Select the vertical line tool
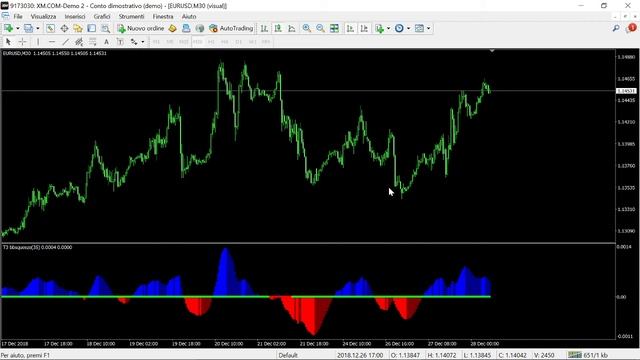Screen dimensions: 640x360 [x=38, y=42]
